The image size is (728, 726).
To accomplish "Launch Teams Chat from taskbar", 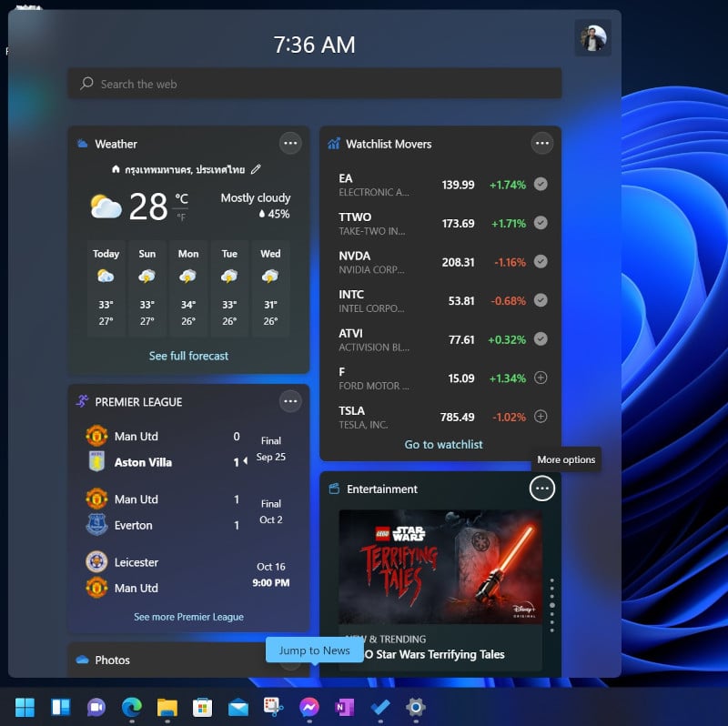I will [x=96, y=707].
